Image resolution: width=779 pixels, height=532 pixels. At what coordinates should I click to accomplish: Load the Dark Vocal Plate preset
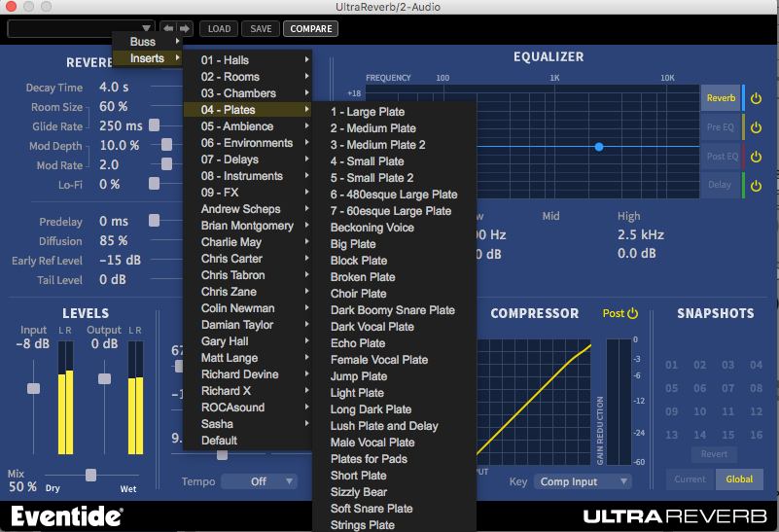[395, 327]
